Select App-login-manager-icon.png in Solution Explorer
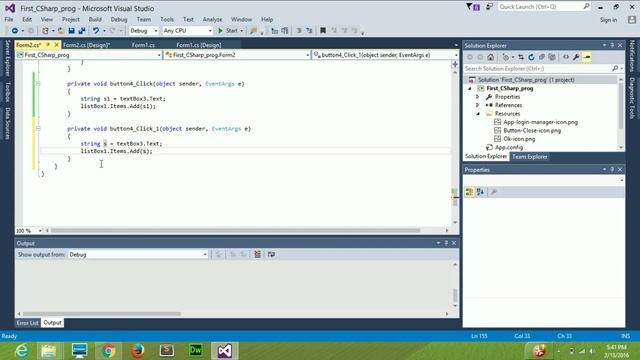 coord(540,122)
